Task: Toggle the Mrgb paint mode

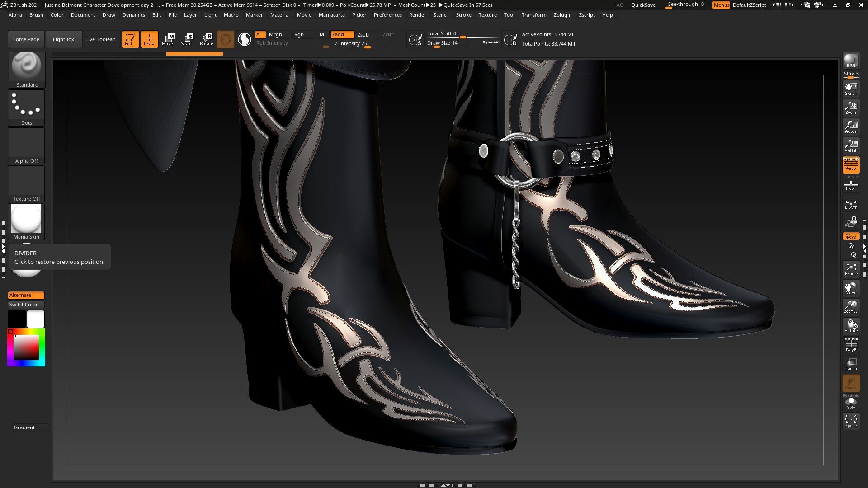Action: point(275,34)
